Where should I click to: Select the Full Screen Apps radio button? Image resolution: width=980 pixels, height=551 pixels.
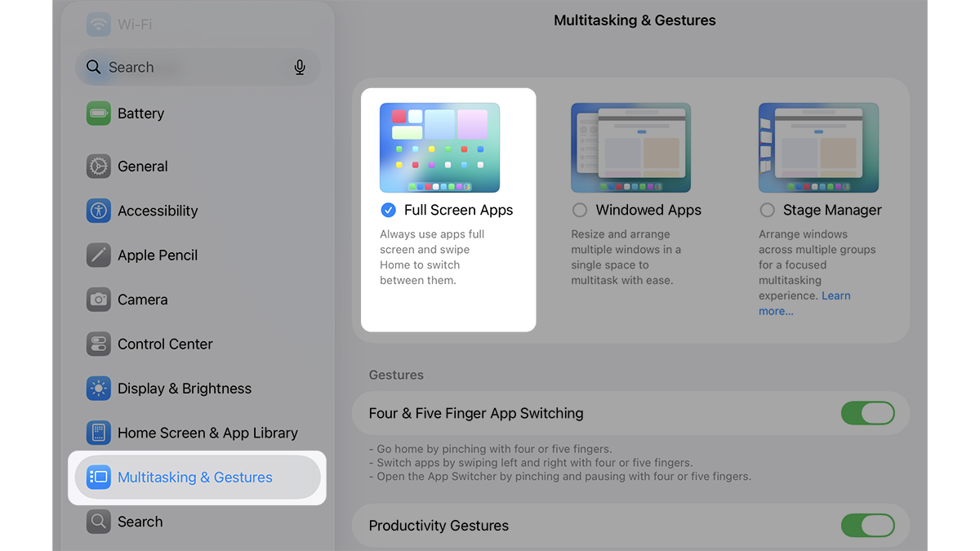[x=389, y=210]
